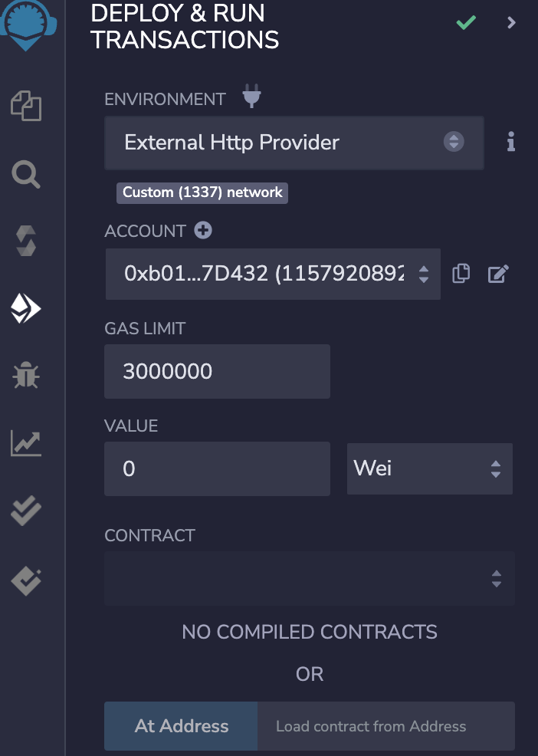Image resolution: width=538 pixels, height=756 pixels.
Task: Select the Deploy & Run Ethereum icon
Action: pyautogui.click(x=26, y=309)
